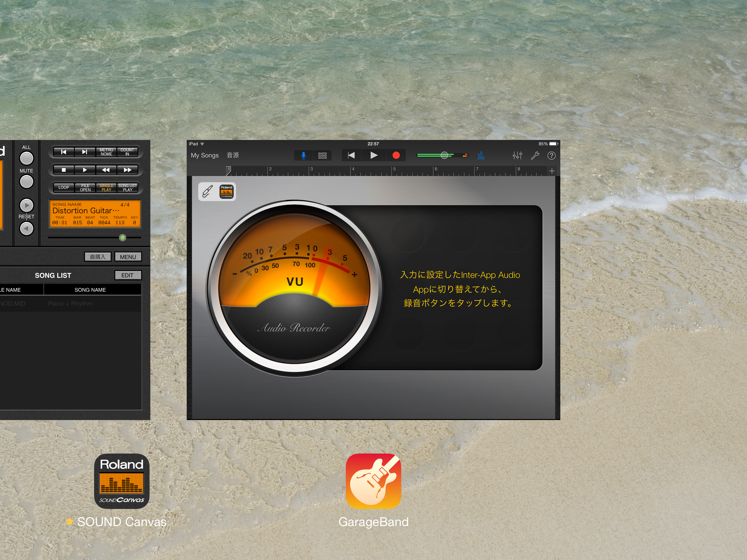Open the wrench song settings in GarageBand
747x560 pixels.
pyautogui.click(x=535, y=156)
